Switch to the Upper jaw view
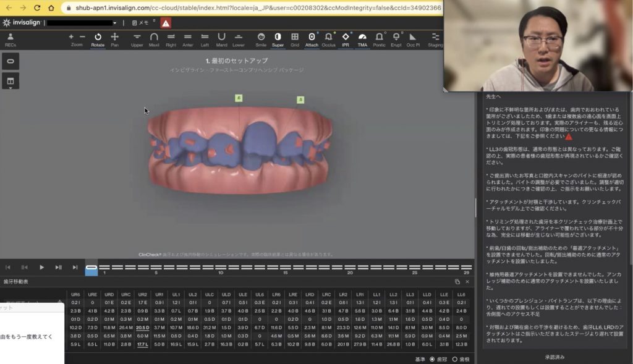The height and width of the screenshot is (364, 633). tap(137, 40)
